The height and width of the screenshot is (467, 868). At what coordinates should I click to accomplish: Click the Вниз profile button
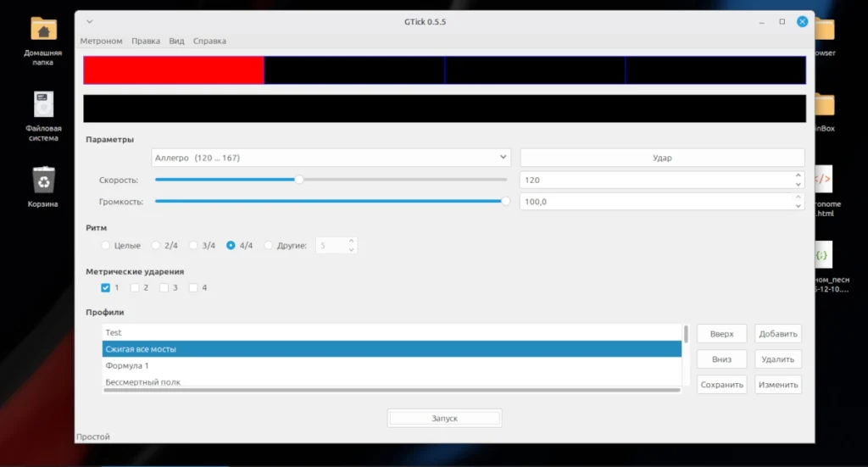pos(722,359)
